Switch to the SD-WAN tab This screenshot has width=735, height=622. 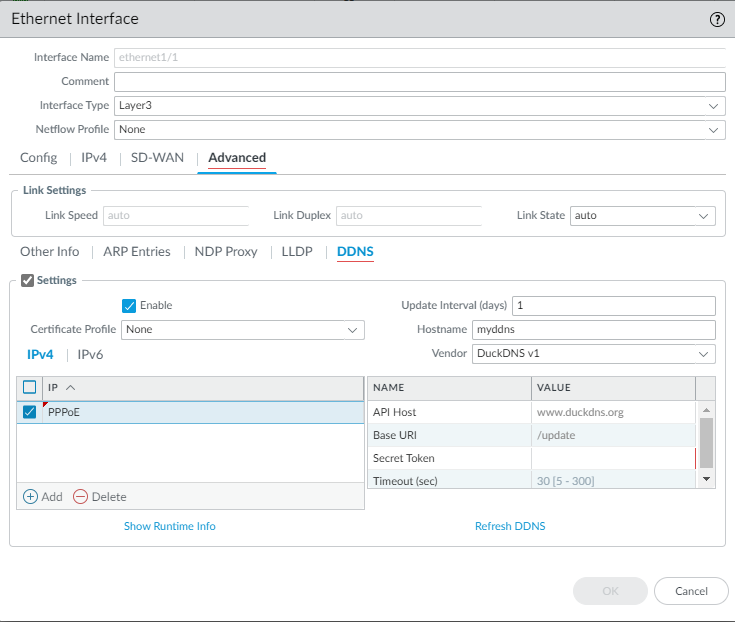point(157,158)
